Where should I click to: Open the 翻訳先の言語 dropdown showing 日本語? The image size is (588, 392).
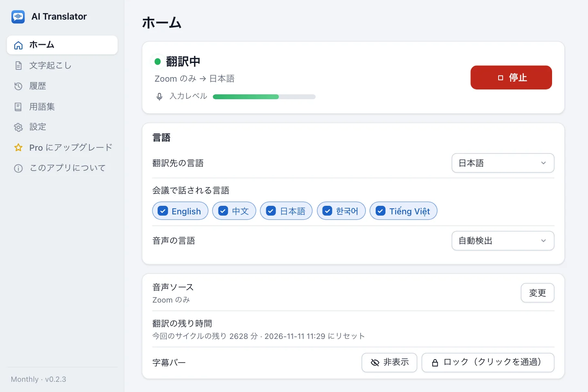503,163
